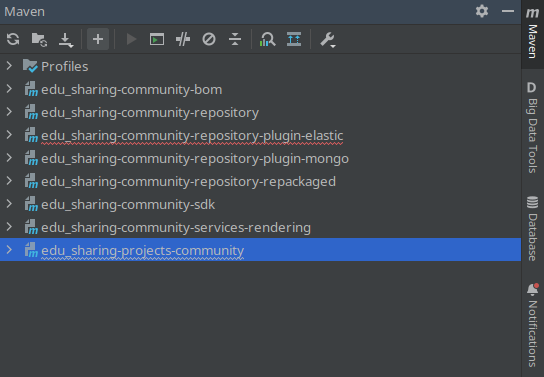This screenshot has height=377, width=544.
Task: Click Maven module icon for services-rendering
Action: [31, 227]
